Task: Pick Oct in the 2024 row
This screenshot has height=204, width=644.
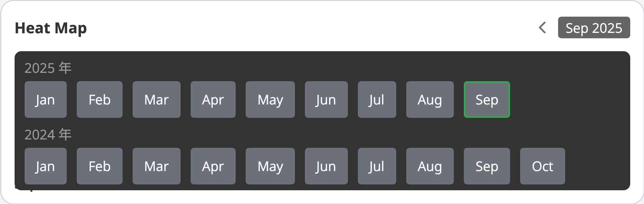Action: 542,166
